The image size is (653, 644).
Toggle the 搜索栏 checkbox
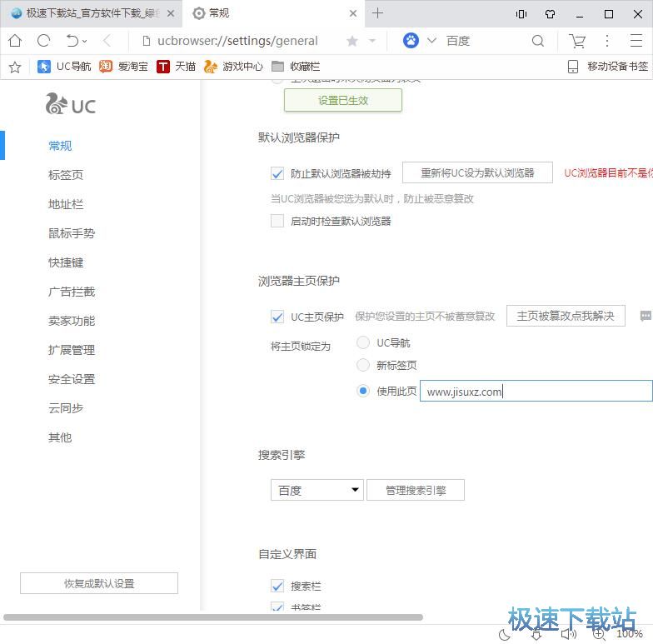277,586
